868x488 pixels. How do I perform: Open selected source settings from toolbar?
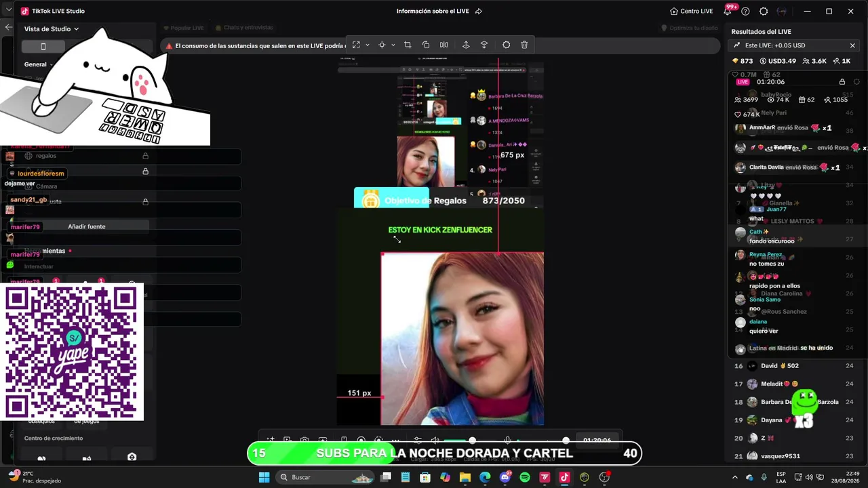[x=506, y=45]
